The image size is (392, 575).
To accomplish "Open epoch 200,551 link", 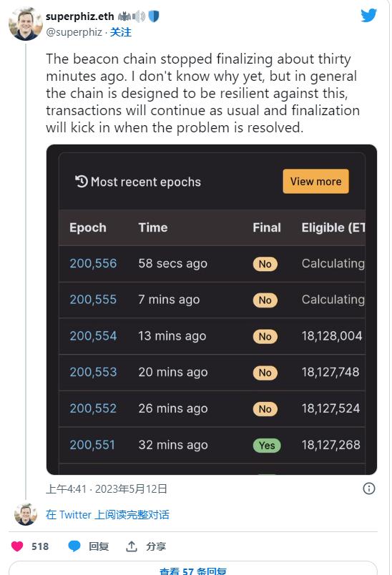I will (x=92, y=445).
